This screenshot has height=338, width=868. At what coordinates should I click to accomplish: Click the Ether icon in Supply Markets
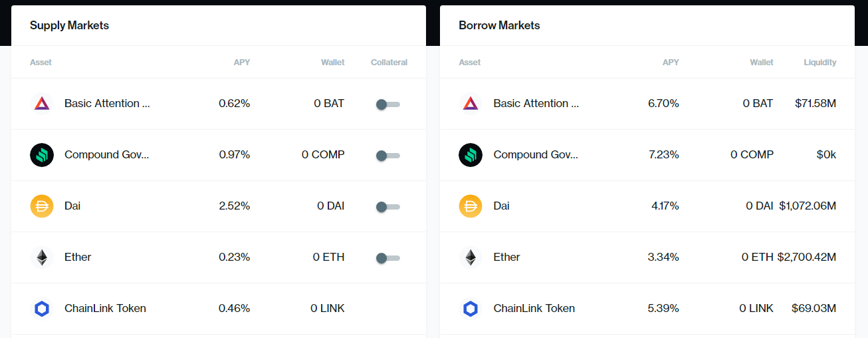pyautogui.click(x=42, y=257)
